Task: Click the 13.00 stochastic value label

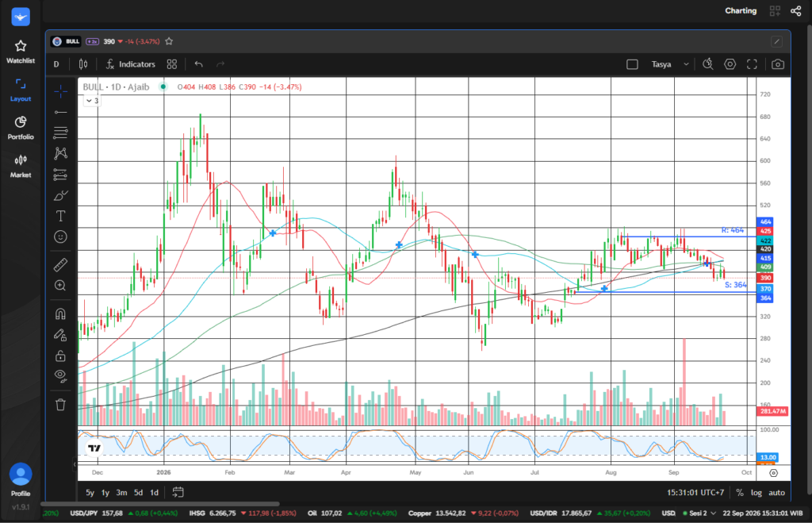Action: [x=768, y=457]
